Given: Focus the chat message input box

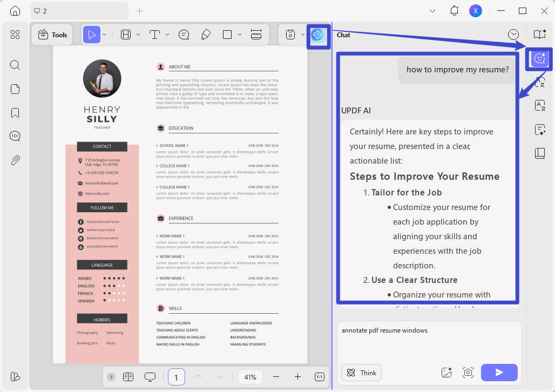Looking at the screenshot, I should point(429,341).
